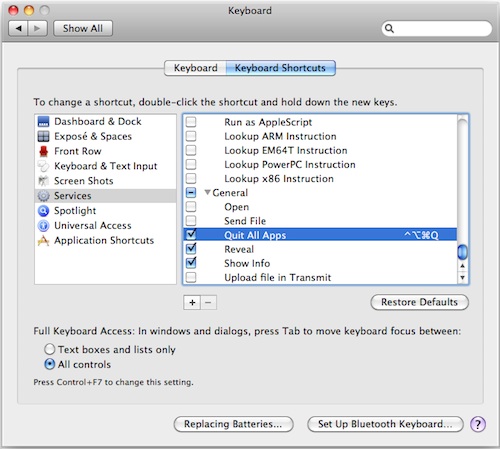The width and height of the screenshot is (500, 449).
Task: Select Front Row category label
Action: pos(78,151)
